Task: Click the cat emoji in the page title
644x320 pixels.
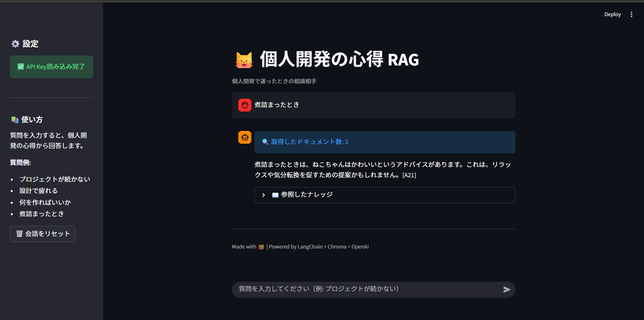Action: 245,59
